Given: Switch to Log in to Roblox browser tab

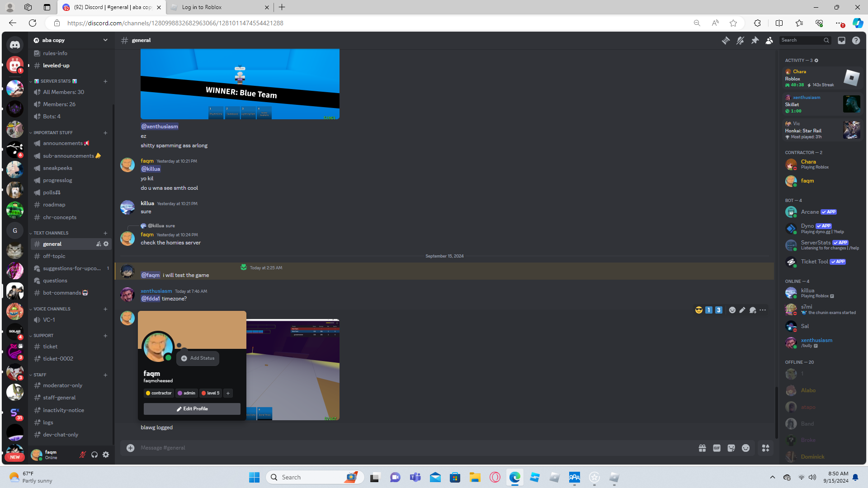Looking at the screenshot, I should [x=219, y=7].
